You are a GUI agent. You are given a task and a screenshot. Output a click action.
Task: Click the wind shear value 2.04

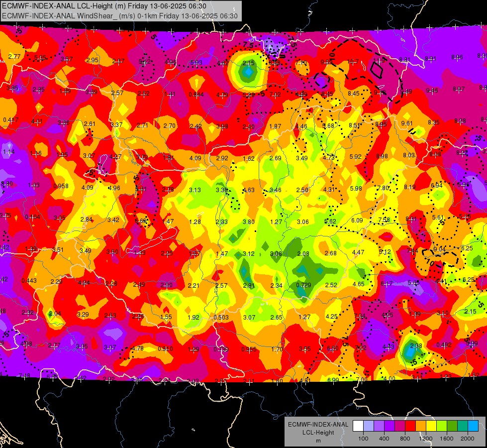tap(55, 314)
